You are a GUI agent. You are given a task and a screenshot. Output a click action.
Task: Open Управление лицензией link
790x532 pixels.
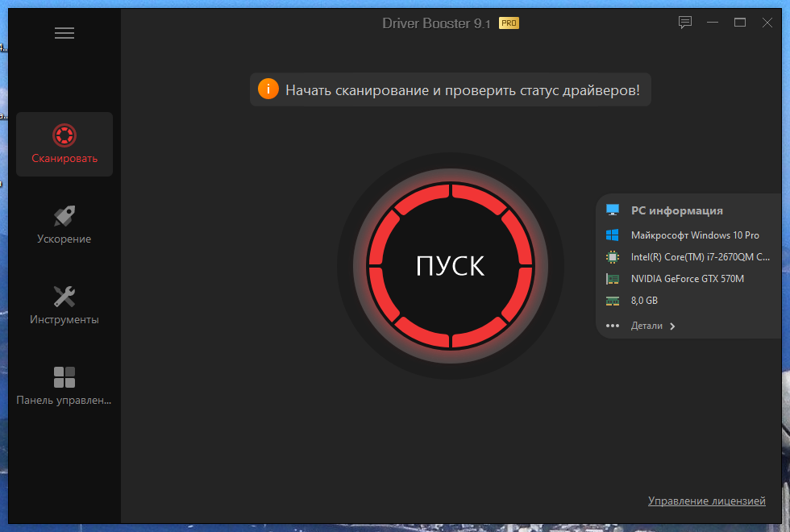point(706,501)
